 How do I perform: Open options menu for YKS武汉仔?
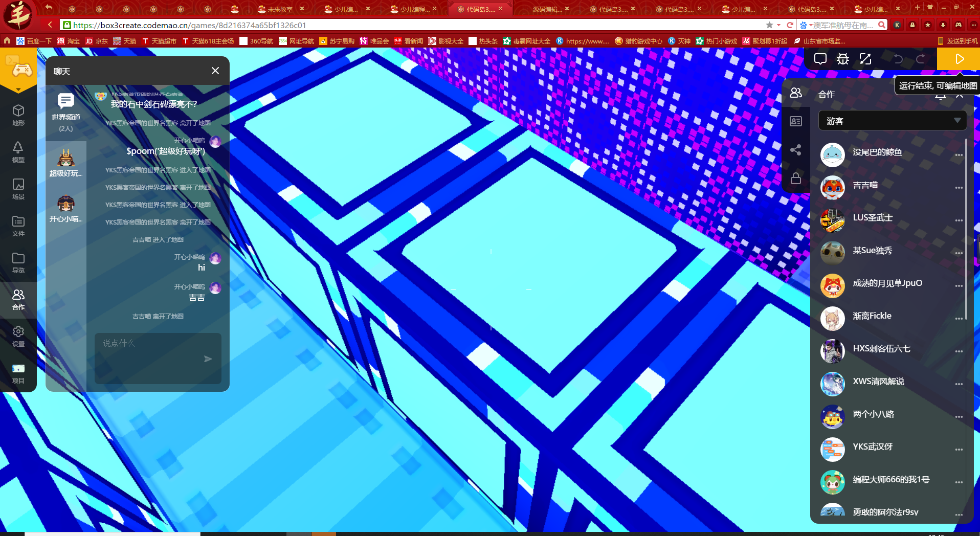coord(959,450)
